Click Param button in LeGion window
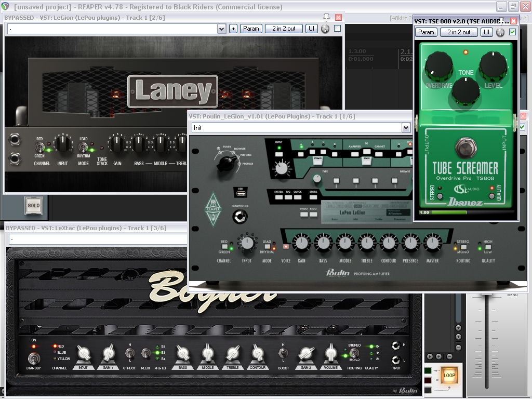 click(x=251, y=29)
